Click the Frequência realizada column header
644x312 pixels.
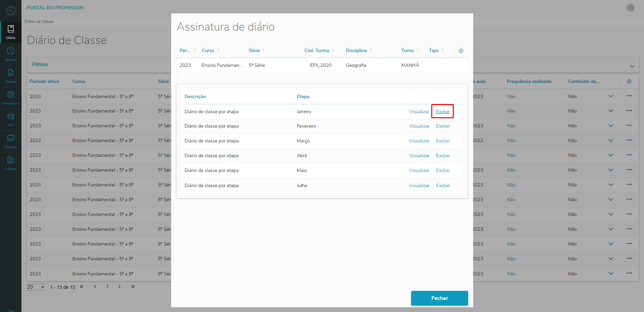(x=529, y=81)
